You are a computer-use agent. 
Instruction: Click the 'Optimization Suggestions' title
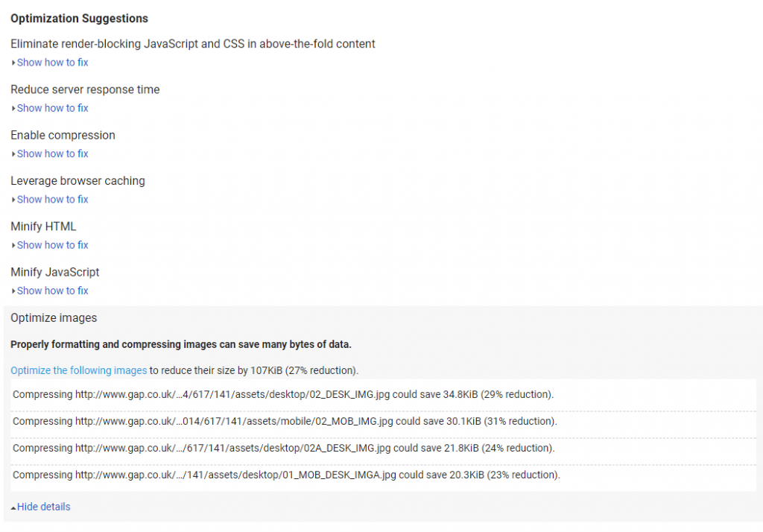(79, 19)
